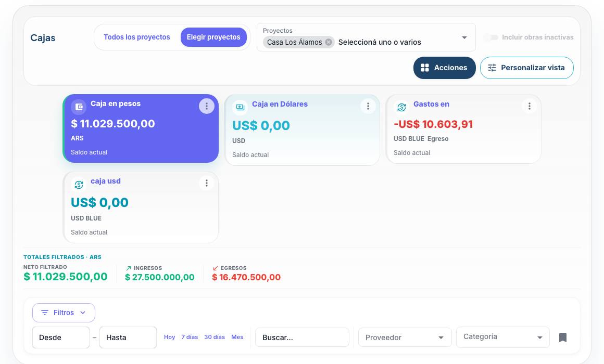The width and height of the screenshot is (604, 364).
Task: Click the Cajas heading
Action: (x=43, y=38)
